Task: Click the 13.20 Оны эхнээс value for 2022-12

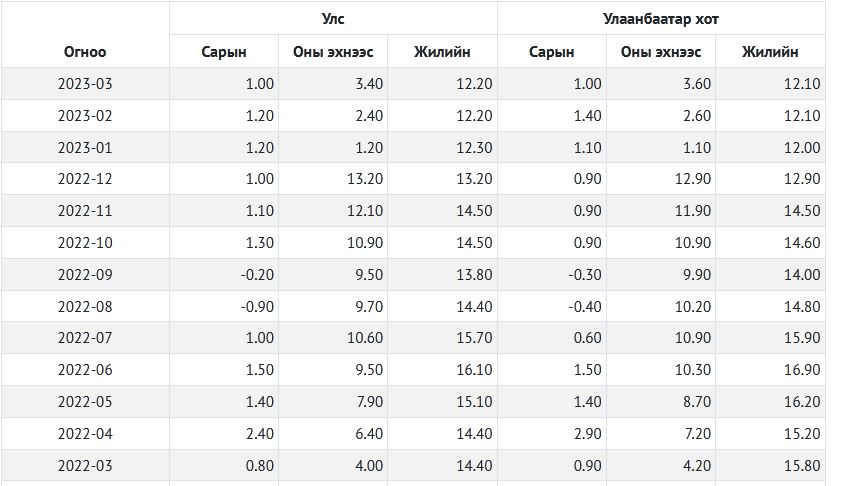Action: pos(365,179)
